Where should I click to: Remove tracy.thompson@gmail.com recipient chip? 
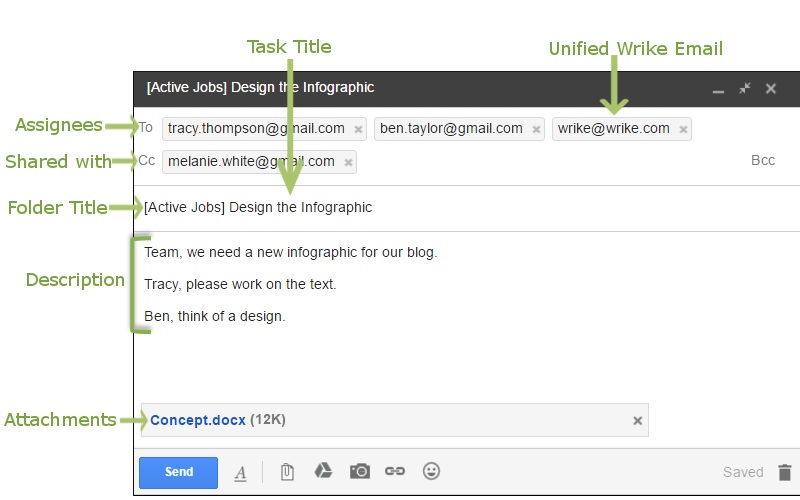tap(358, 130)
